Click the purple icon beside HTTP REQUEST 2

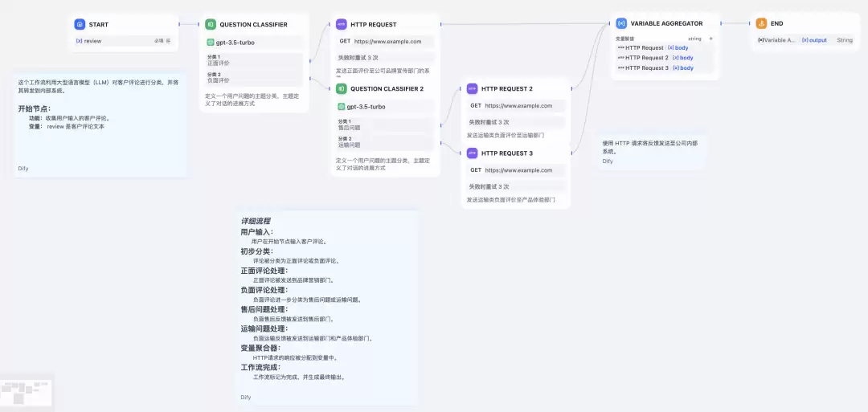tap(473, 88)
